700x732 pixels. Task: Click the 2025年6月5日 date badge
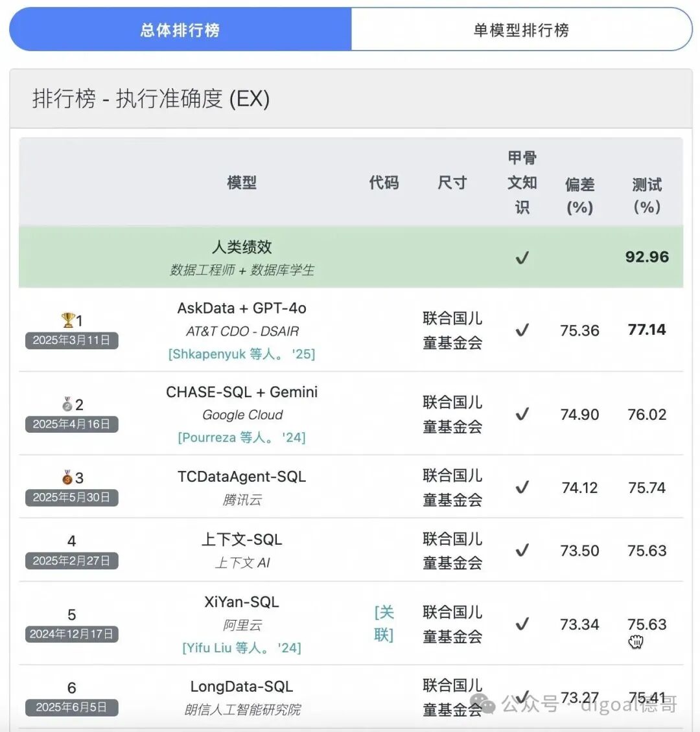(71, 707)
